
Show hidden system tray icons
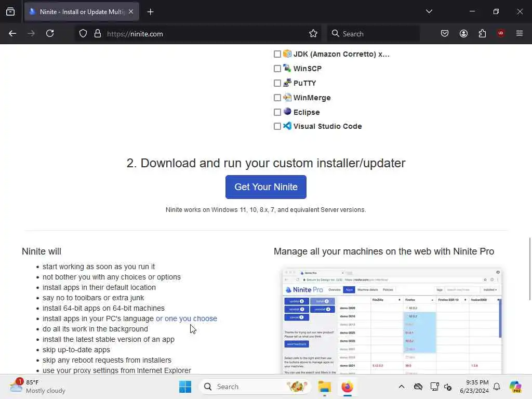click(x=402, y=387)
